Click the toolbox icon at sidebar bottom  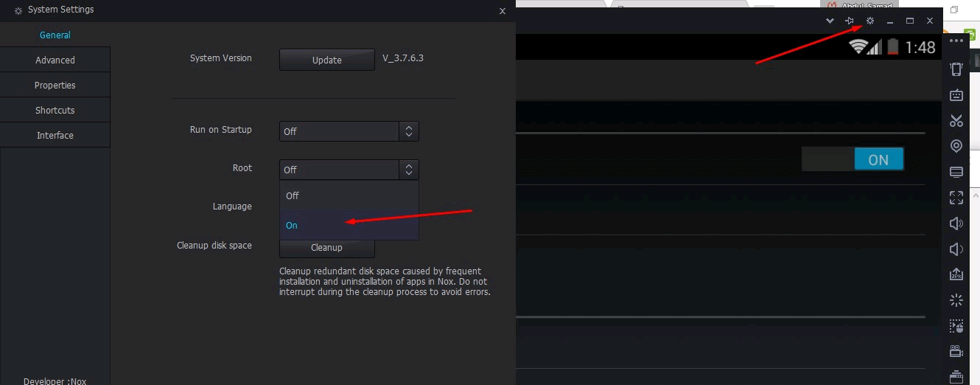coord(956,376)
